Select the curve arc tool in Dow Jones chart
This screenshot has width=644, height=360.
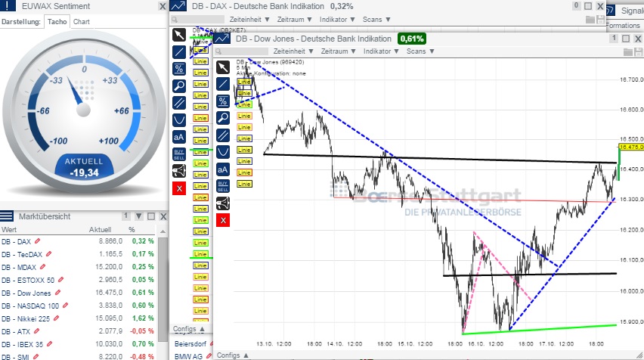click(223, 152)
